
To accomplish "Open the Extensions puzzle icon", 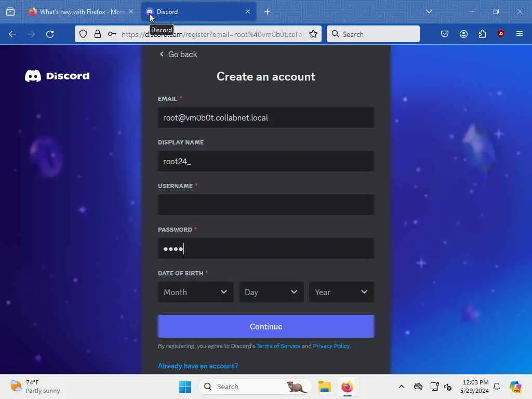I will (482, 34).
